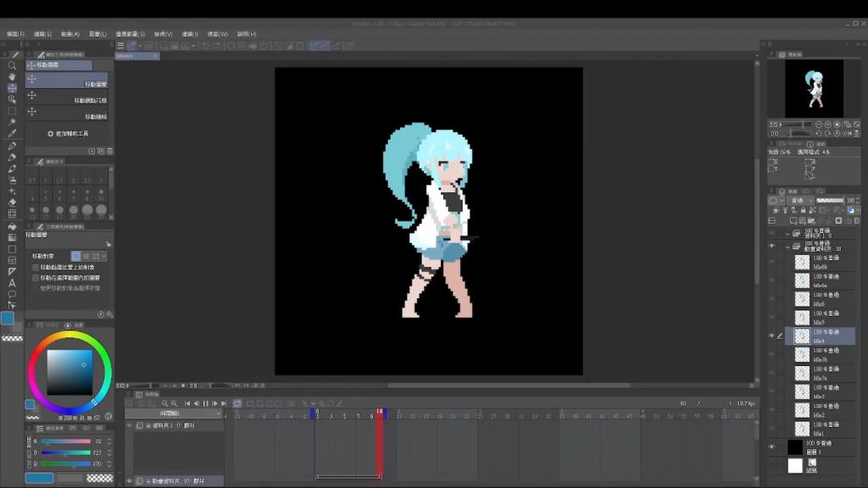Hide the Idle4 layer via eye icon

pos(771,335)
